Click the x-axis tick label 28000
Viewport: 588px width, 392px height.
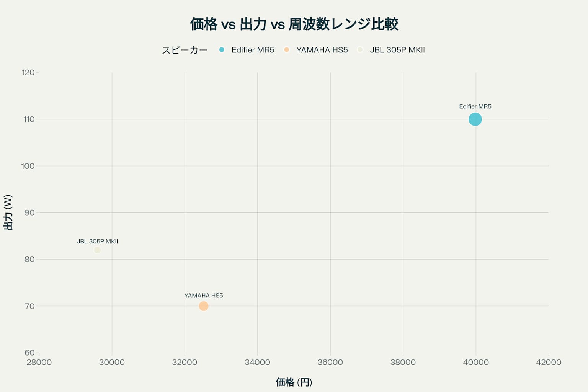[x=39, y=362]
